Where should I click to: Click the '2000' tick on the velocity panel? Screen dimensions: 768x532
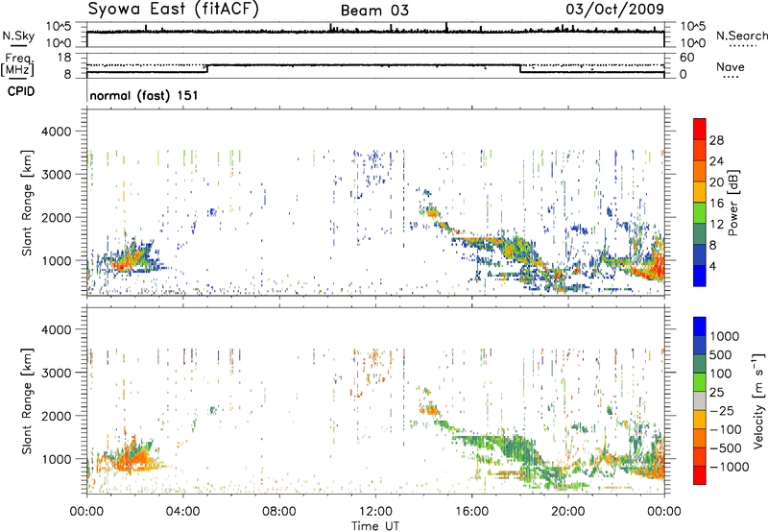click(x=57, y=417)
